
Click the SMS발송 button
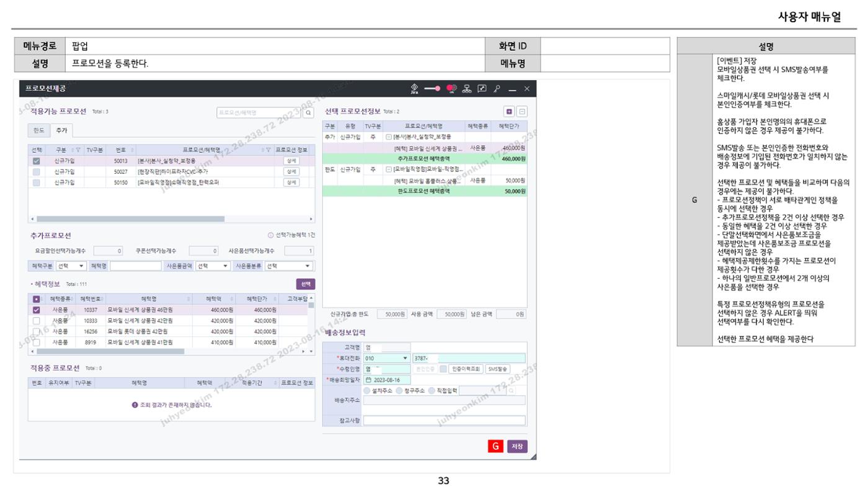click(497, 369)
